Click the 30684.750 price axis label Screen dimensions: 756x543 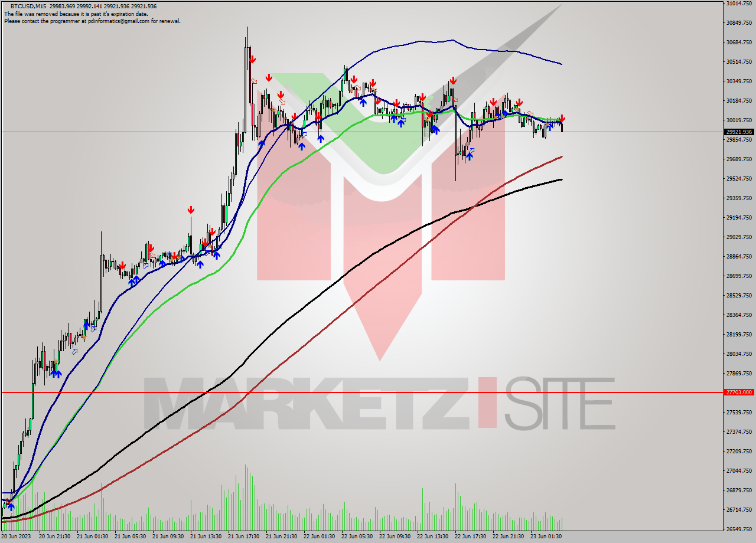[x=739, y=42]
